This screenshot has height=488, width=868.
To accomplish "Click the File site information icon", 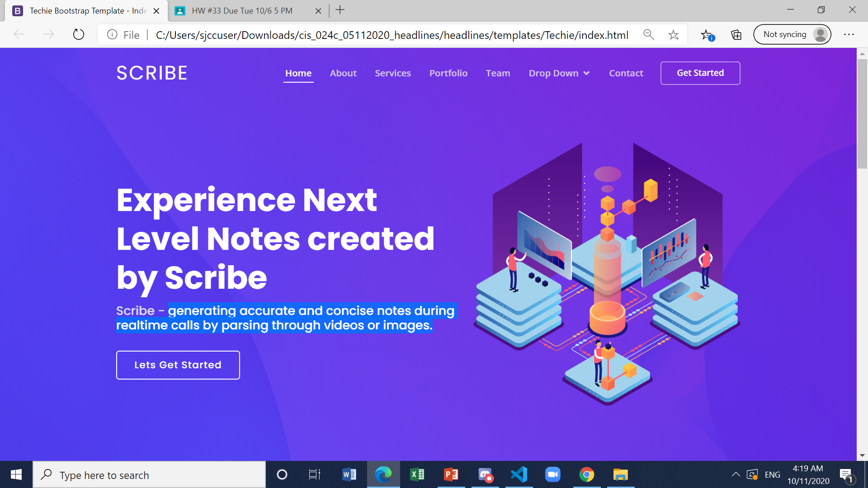I will click(112, 34).
